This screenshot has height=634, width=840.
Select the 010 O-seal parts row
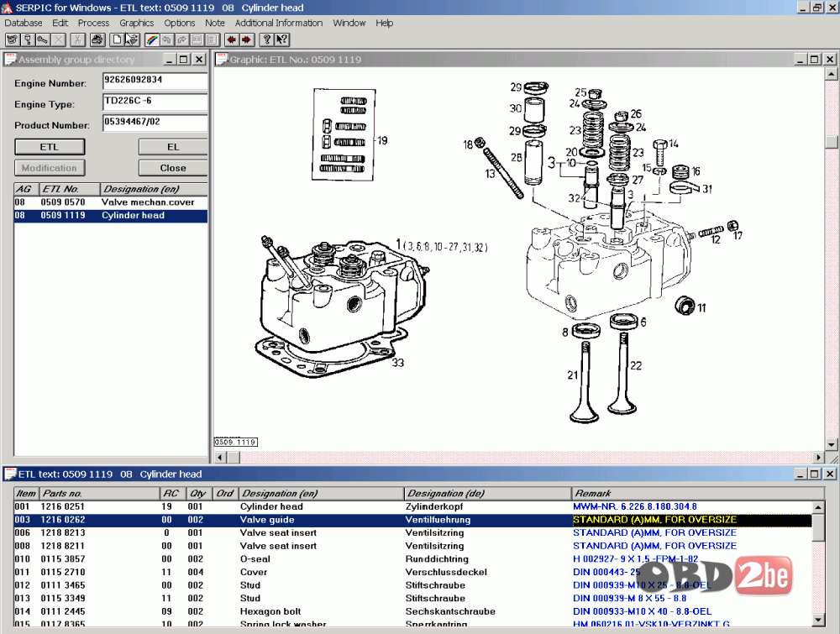pos(412,559)
